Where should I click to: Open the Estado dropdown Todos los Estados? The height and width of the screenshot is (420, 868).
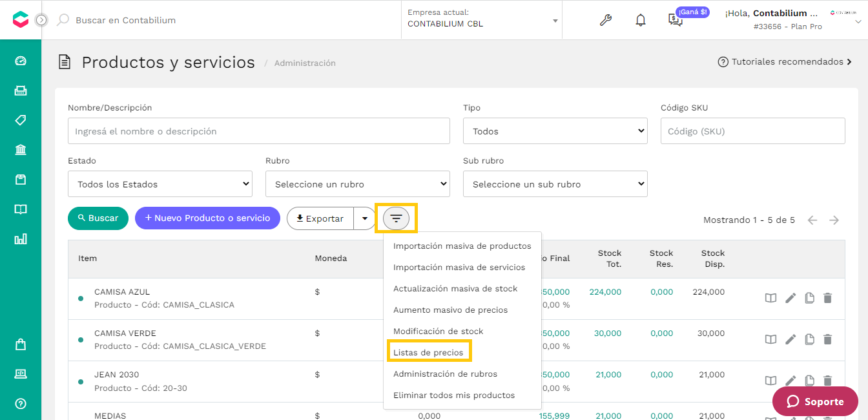pos(160,184)
